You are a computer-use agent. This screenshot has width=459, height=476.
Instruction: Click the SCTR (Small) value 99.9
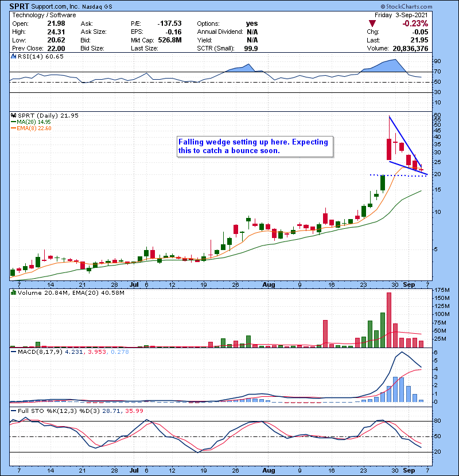click(251, 49)
